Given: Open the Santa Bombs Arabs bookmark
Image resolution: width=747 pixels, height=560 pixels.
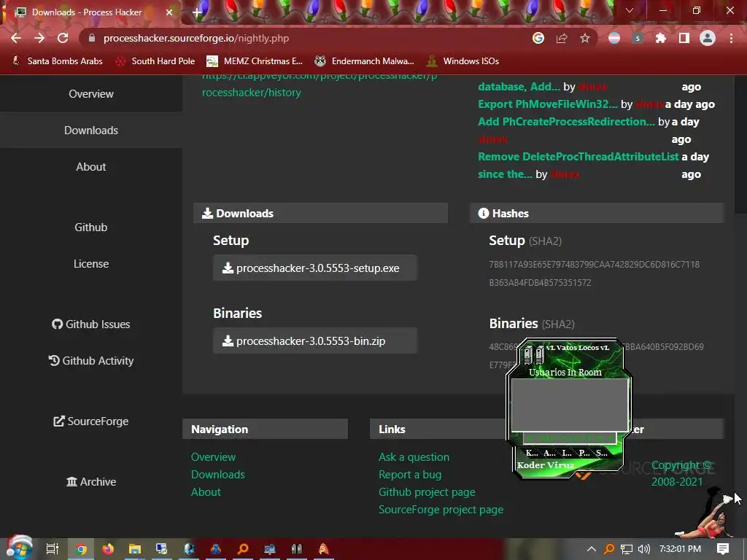Looking at the screenshot, I should [x=57, y=61].
